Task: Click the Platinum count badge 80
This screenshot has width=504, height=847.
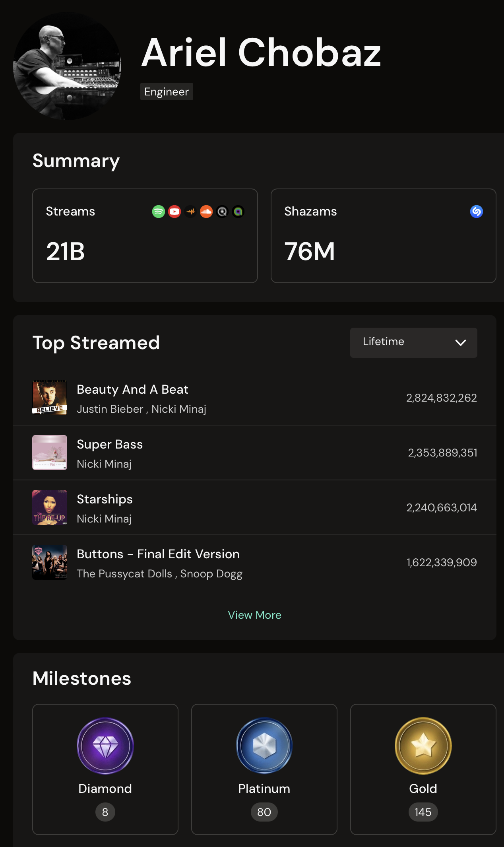Action: [x=264, y=812]
